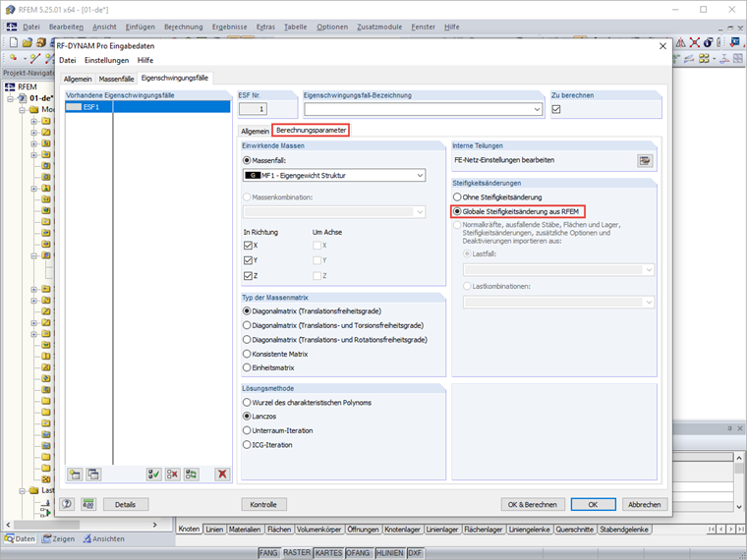Toggle RASTER in status bar
Screen dimensions: 747x560
click(296, 553)
